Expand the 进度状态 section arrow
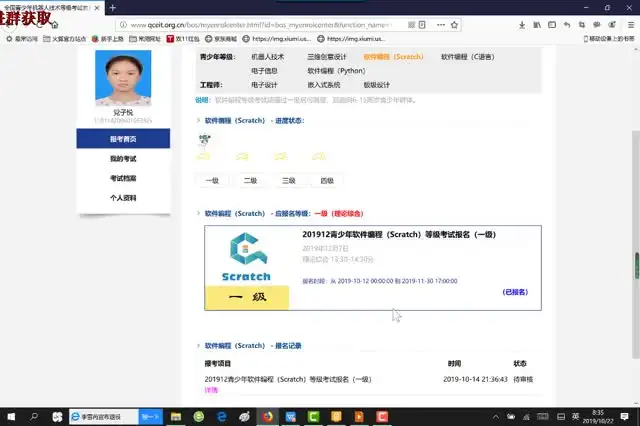Viewport: 640px width, 426px height. (198, 120)
